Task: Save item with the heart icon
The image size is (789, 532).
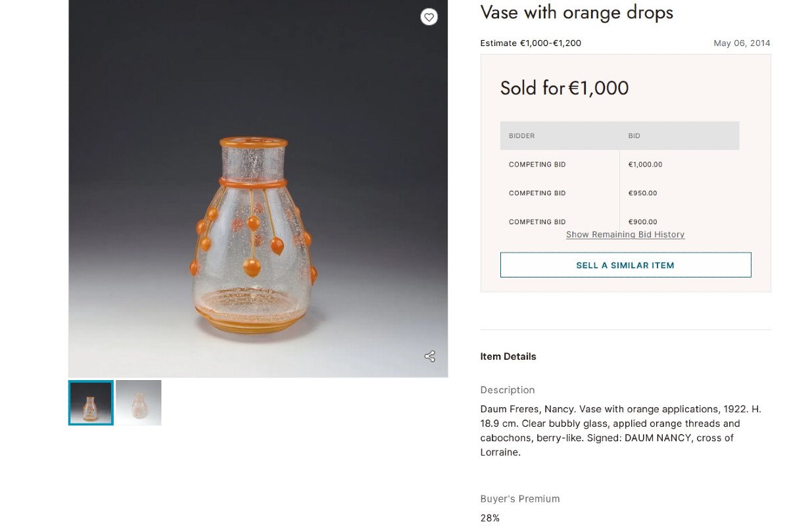Action: tap(429, 17)
